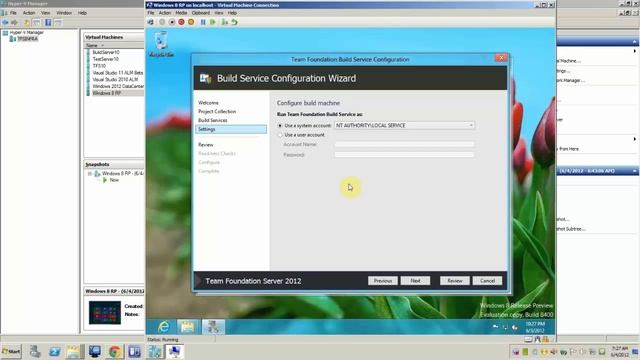The image size is (640, 360).
Task: Select Use a user account option
Action: click(280, 135)
